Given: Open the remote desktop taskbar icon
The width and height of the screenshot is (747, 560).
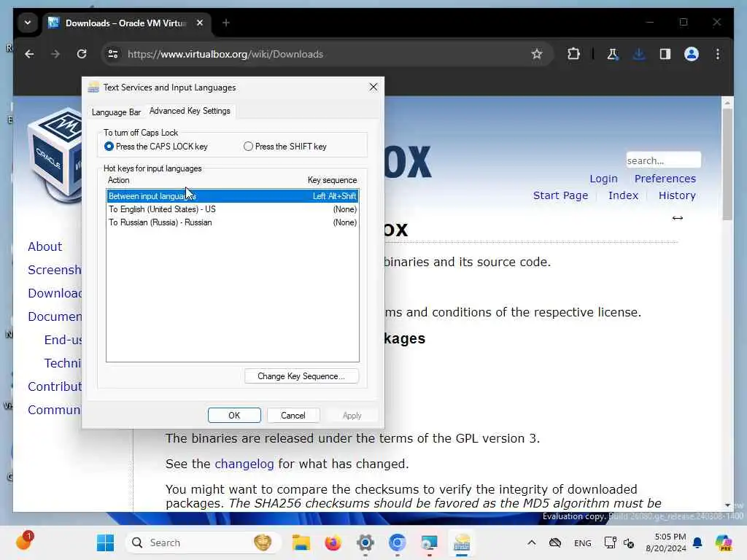Looking at the screenshot, I should (429, 542).
